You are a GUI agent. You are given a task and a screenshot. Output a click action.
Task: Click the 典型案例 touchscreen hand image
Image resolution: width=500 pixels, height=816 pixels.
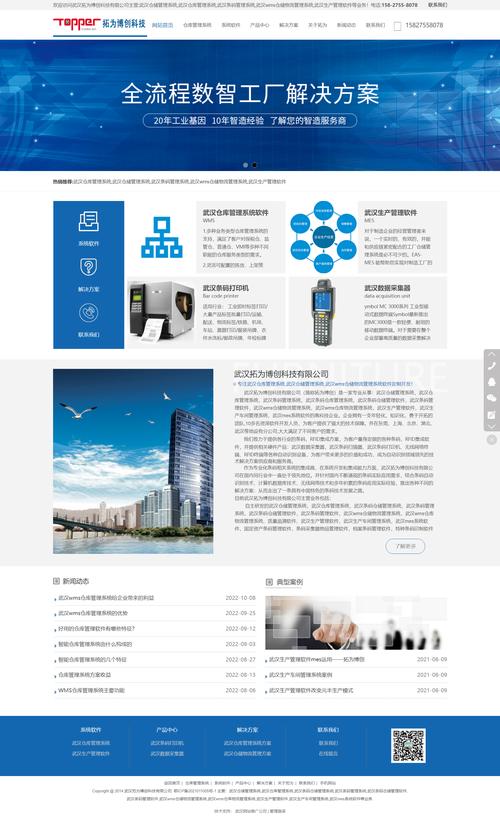(356, 622)
